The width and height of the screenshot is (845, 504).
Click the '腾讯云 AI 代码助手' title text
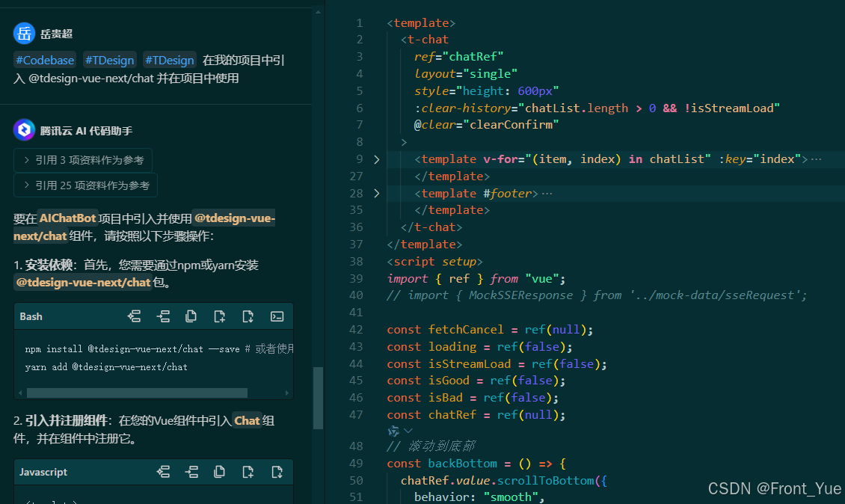click(86, 131)
